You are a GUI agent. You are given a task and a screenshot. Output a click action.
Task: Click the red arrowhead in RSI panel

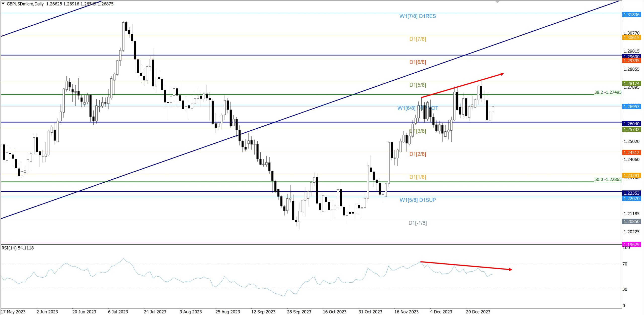click(510, 270)
